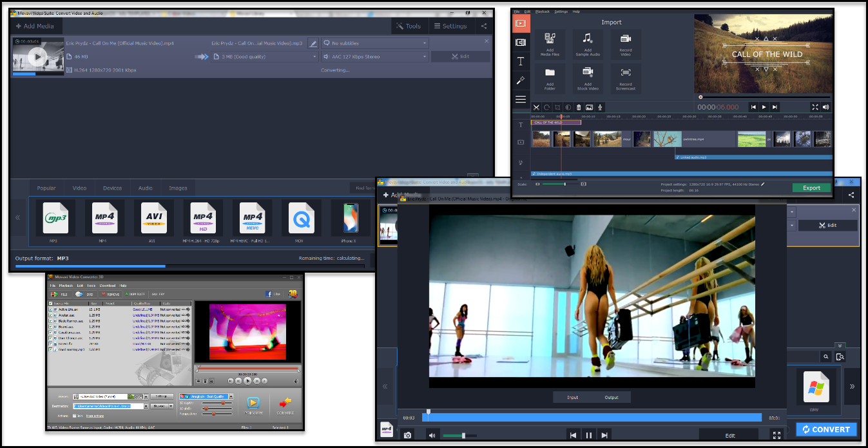Select the MP4 format icon
The height and width of the screenshot is (448, 868).
click(103, 219)
